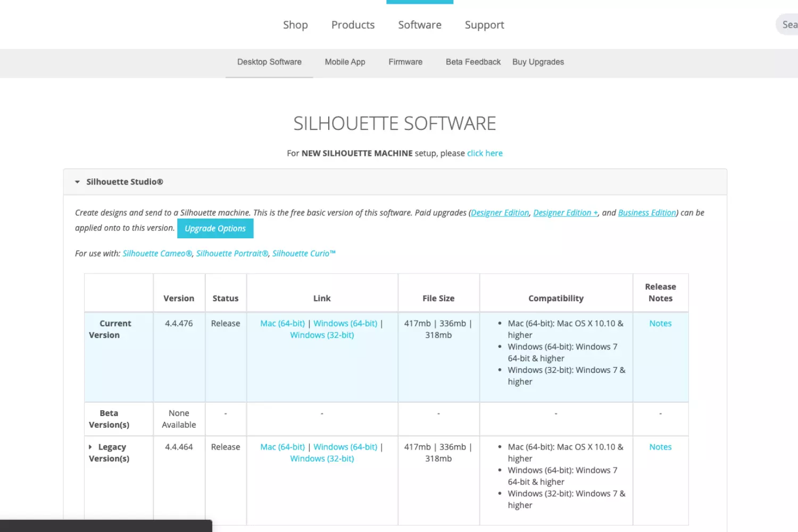Open the Software menu

coord(420,25)
